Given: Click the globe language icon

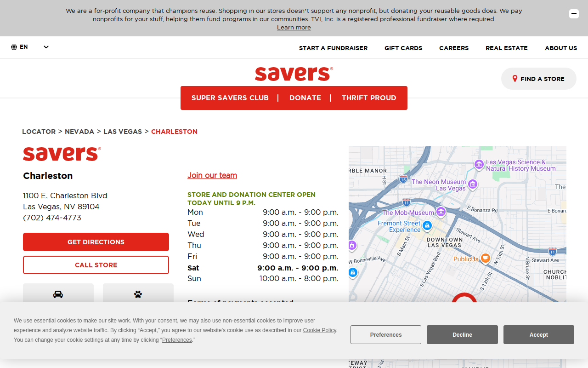Looking at the screenshot, I should (14, 47).
